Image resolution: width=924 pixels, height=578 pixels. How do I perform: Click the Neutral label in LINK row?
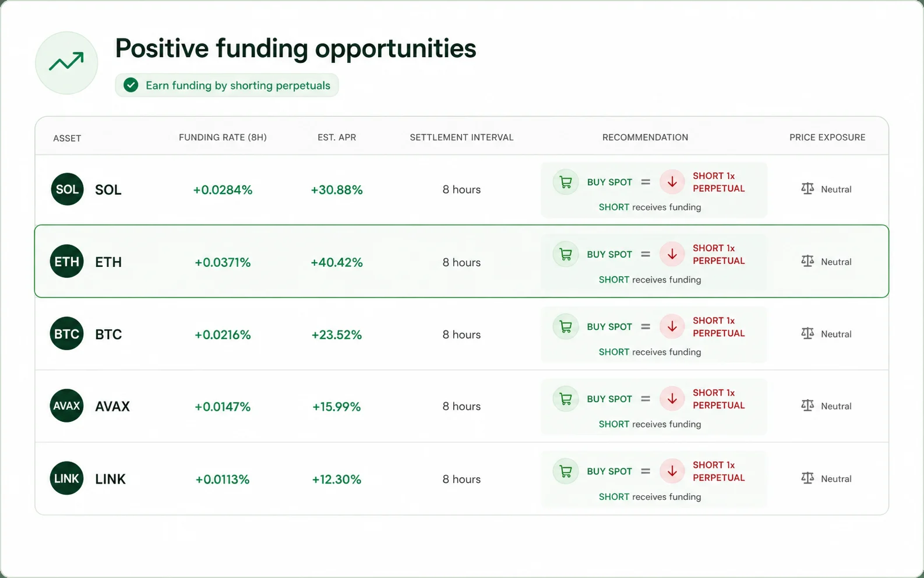(x=836, y=478)
